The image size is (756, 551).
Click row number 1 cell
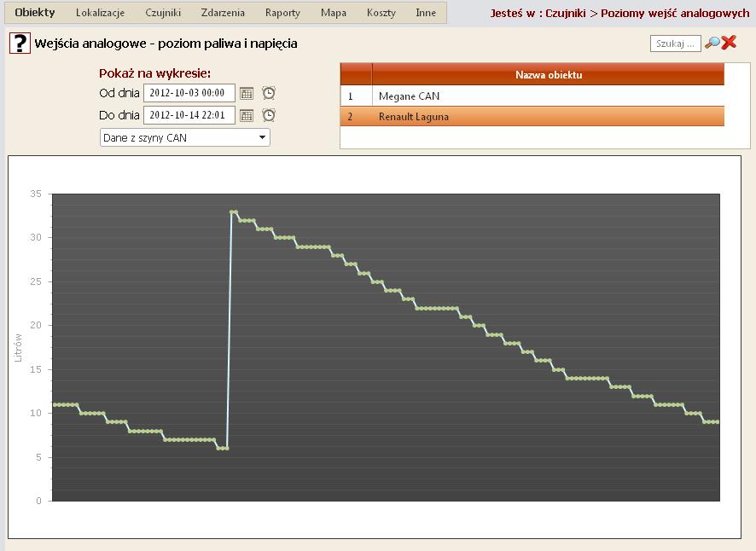coord(356,96)
